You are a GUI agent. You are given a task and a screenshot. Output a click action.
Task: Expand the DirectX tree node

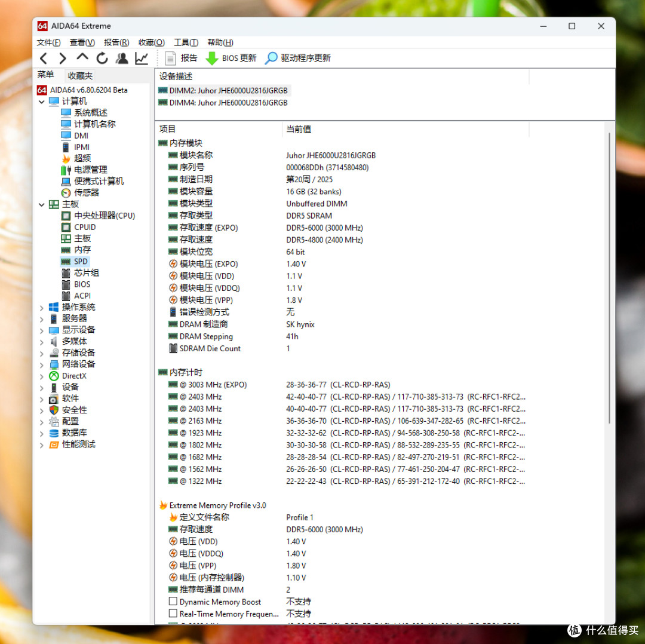pyautogui.click(x=42, y=376)
